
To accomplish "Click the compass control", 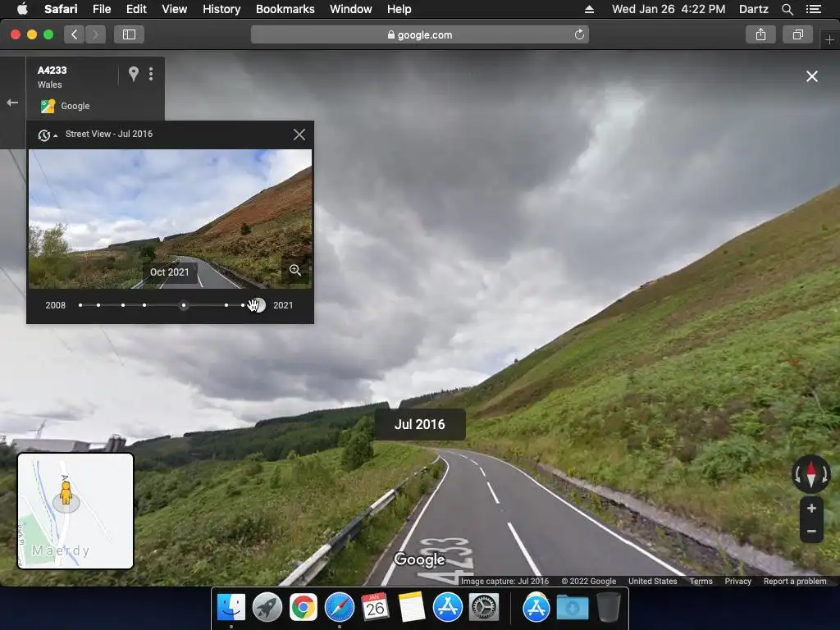I will [811, 474].
